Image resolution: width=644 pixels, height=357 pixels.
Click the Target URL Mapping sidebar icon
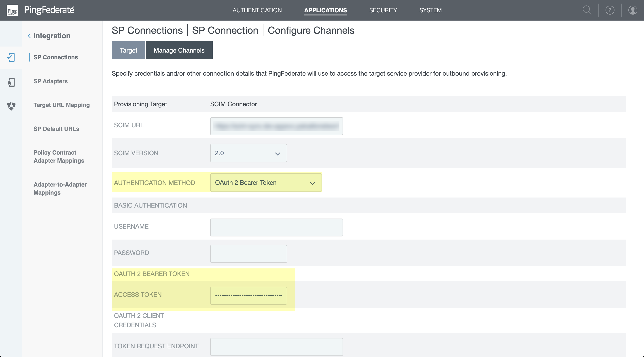11,106
